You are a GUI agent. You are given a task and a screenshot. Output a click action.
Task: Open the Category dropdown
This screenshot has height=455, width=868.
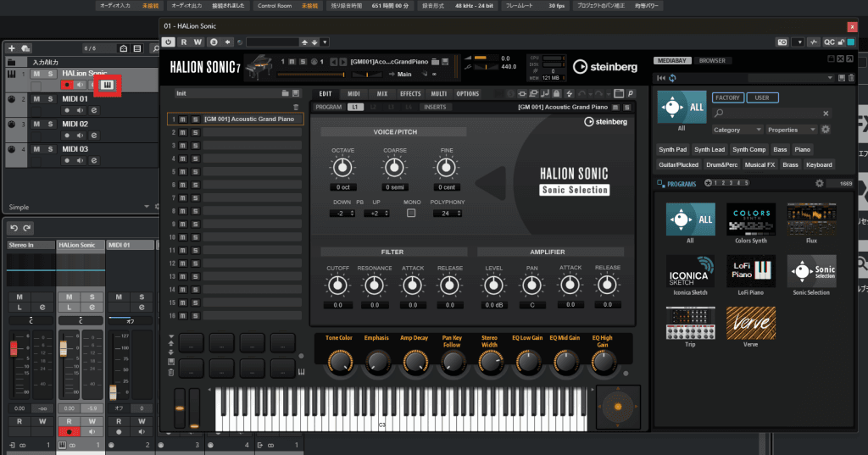737,130
